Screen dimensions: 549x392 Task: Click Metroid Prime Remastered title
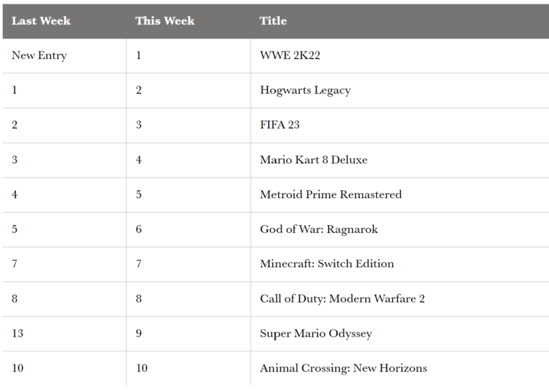coord(331,195)
